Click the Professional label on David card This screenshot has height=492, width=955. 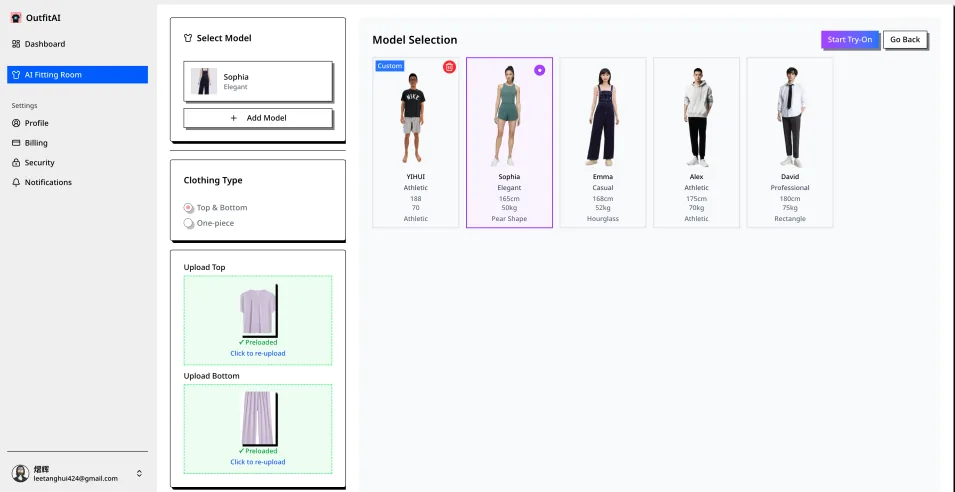click(x=790, y=188)
